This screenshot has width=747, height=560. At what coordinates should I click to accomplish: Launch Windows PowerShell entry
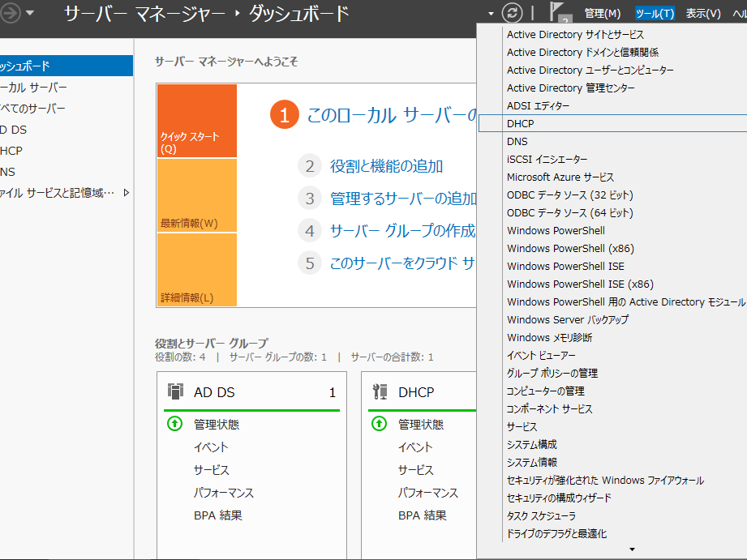[x=556, y=230]
